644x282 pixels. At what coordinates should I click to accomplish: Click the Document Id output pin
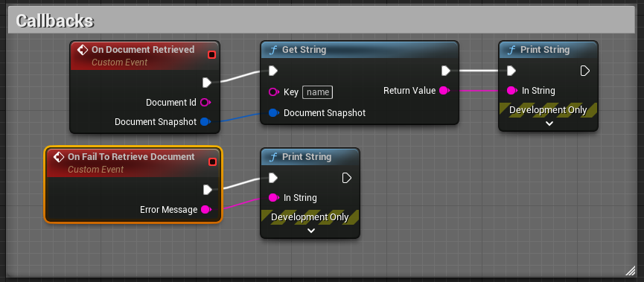click(205, 102)
